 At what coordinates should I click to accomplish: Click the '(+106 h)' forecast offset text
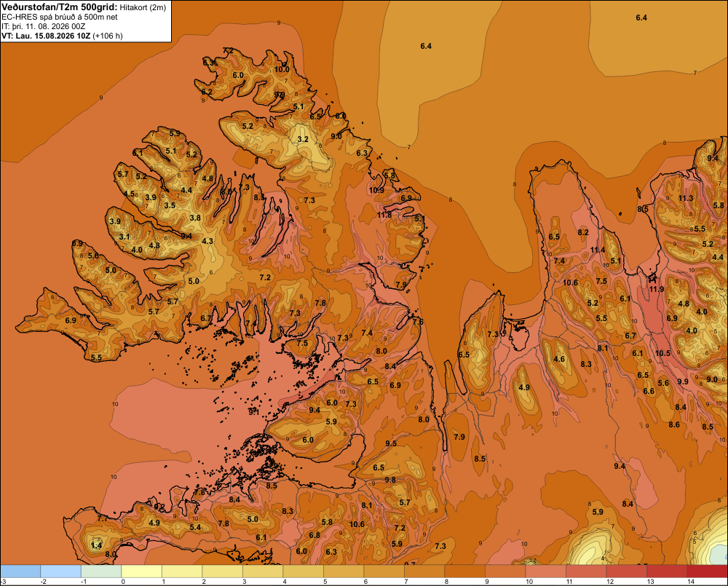coord(108,36)
